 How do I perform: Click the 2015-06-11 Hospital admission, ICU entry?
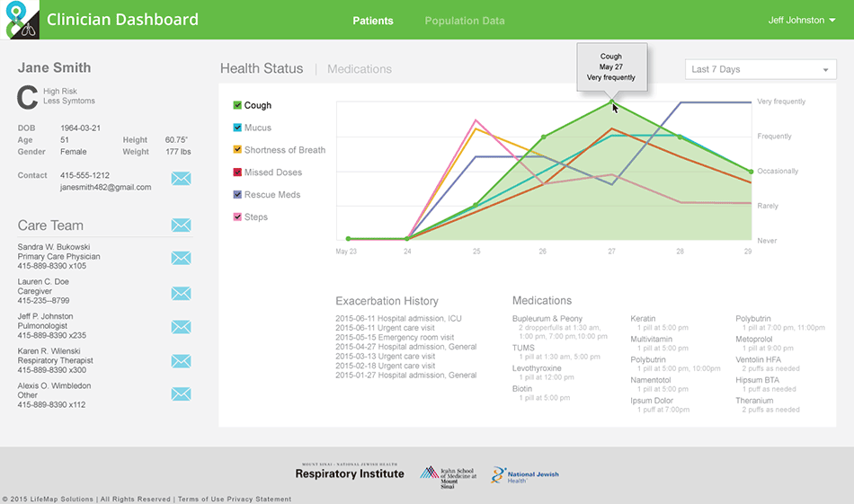(398, 318)
